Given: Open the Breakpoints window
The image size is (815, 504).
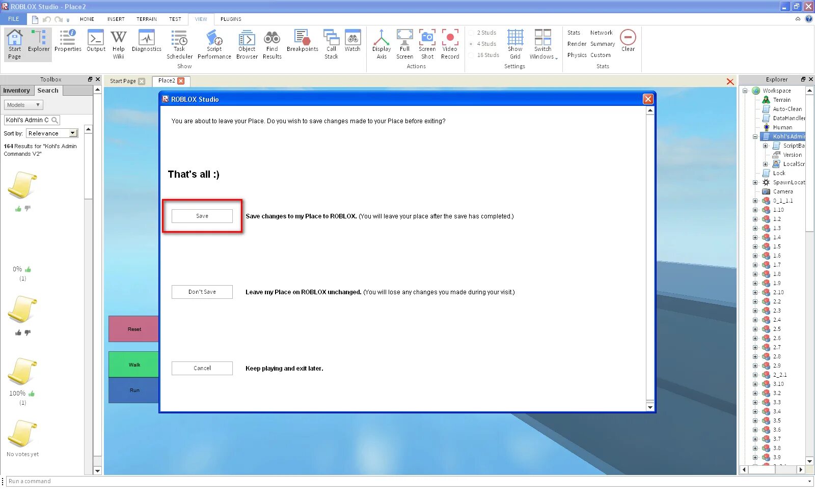Looking at the screenshot, I should (x=302, y=41).
